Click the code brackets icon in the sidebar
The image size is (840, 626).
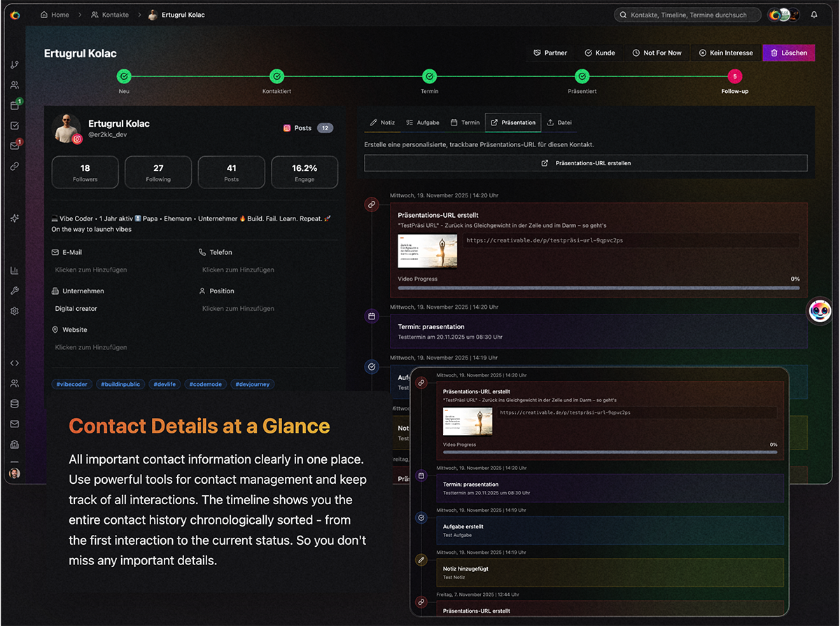coord(14,363)
